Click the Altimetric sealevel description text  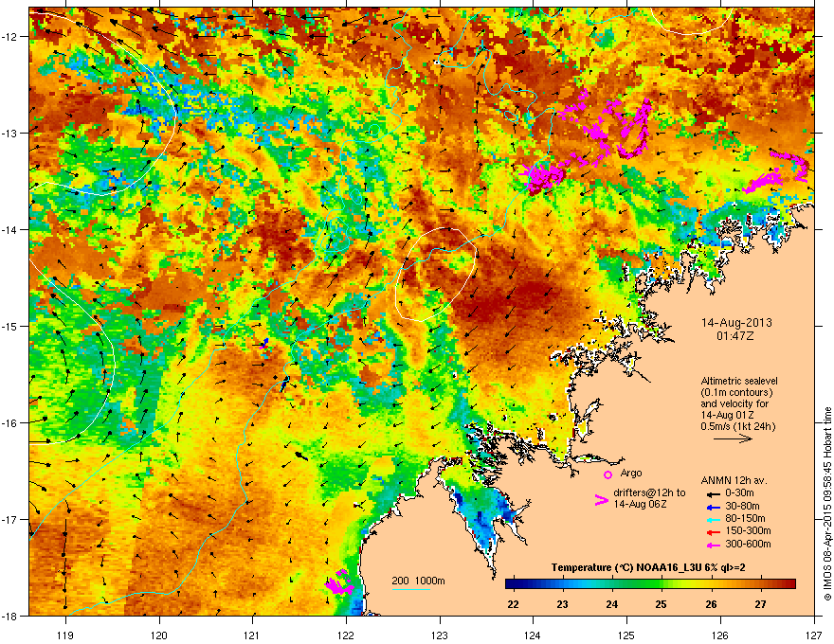738,403
